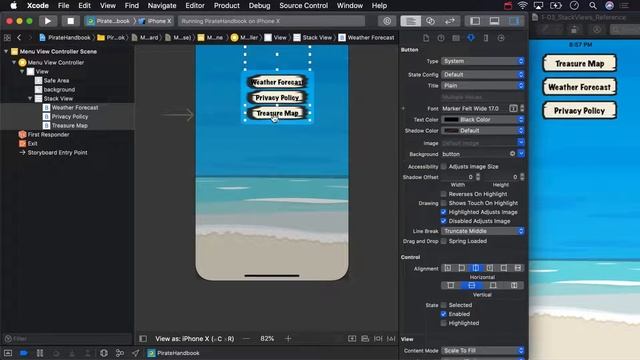Open the Title Plain dropdown
The image size is (640, 360).
[x=482, y=86]
